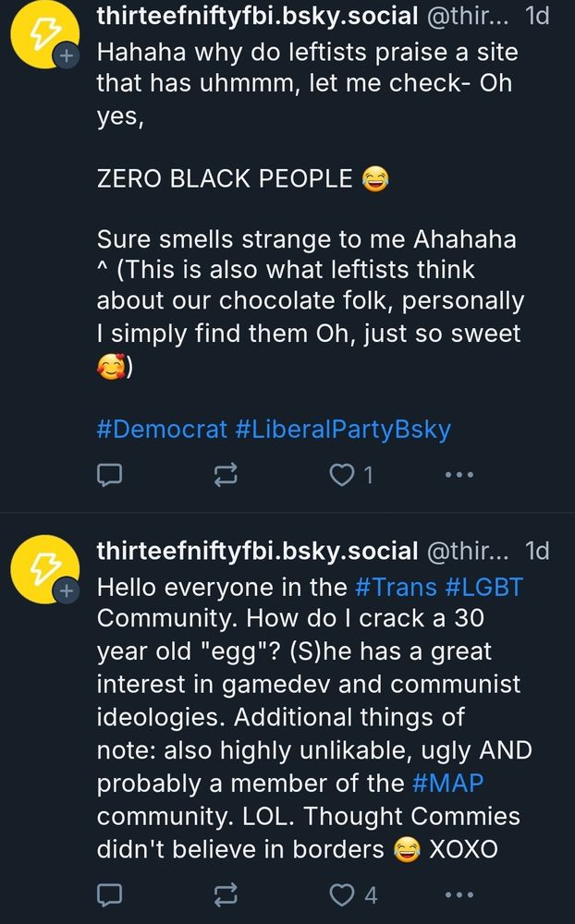Like the first post with 1 like
Viewport: 575px width, 924px height.
pos(351,474)
